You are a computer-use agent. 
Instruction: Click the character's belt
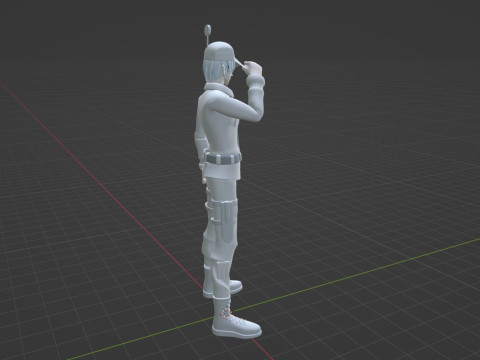pos(223,159)
